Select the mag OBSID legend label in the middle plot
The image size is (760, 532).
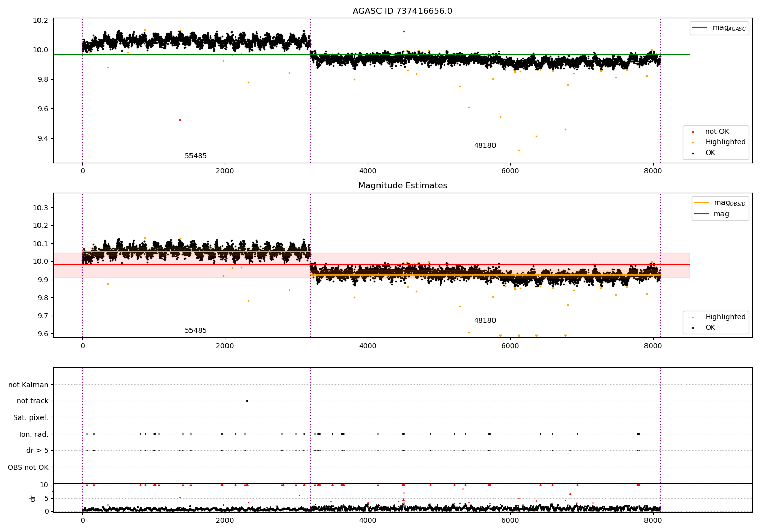730,203
